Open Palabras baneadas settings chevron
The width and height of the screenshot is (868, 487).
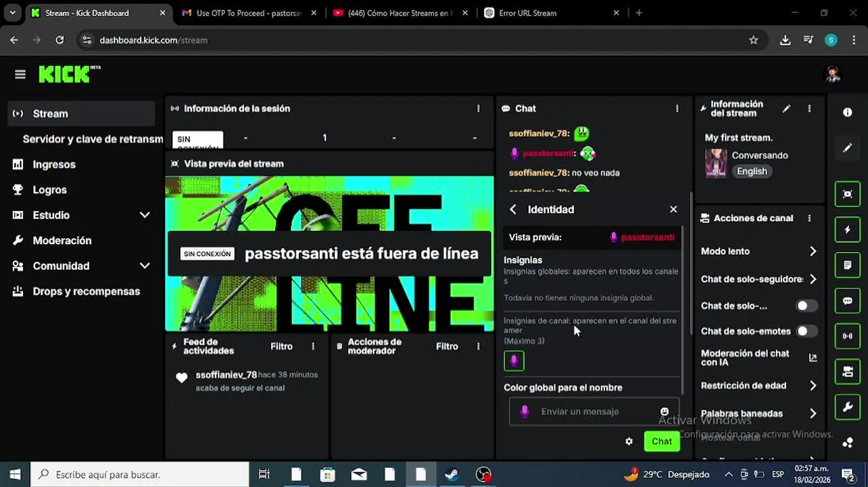(x=813, y=413)
